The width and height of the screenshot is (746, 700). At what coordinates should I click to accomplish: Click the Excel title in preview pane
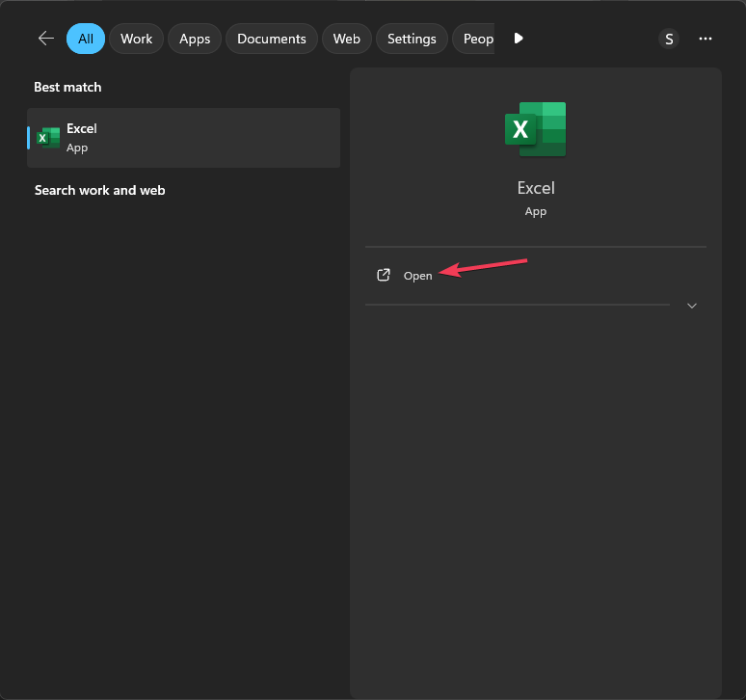coord(536,188)
